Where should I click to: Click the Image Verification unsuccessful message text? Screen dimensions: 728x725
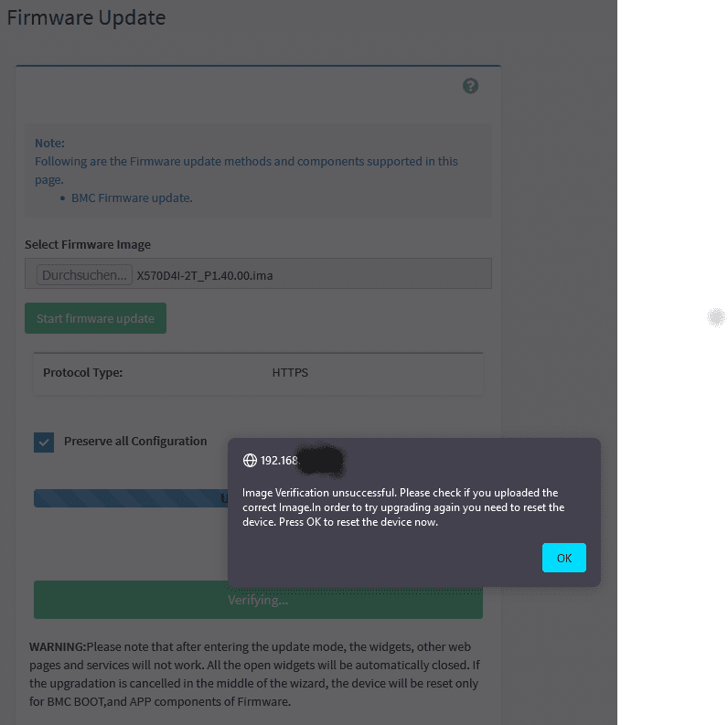pos(403,507)
